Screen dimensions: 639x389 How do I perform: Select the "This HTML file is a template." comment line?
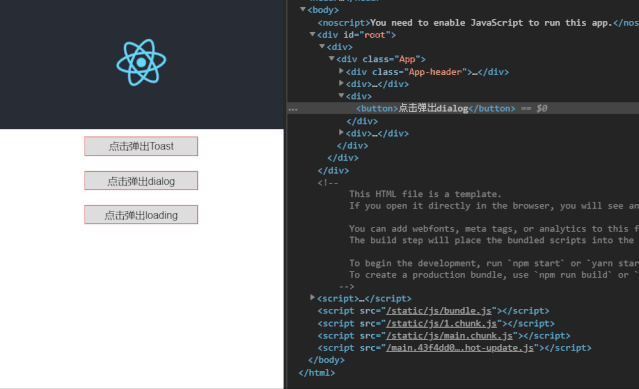pos(425,194)
